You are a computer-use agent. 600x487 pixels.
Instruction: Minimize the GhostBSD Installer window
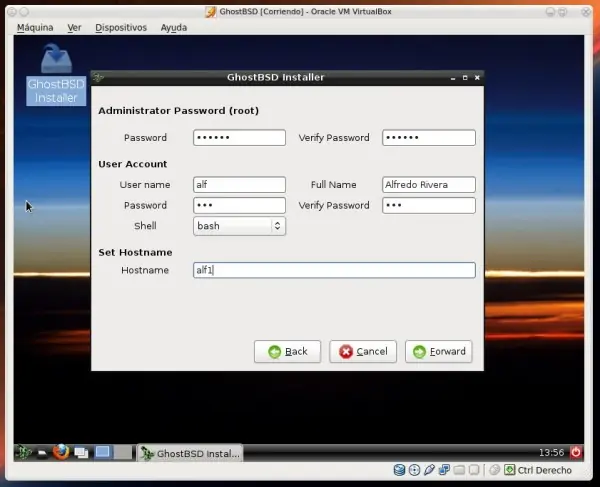(453, 78)
